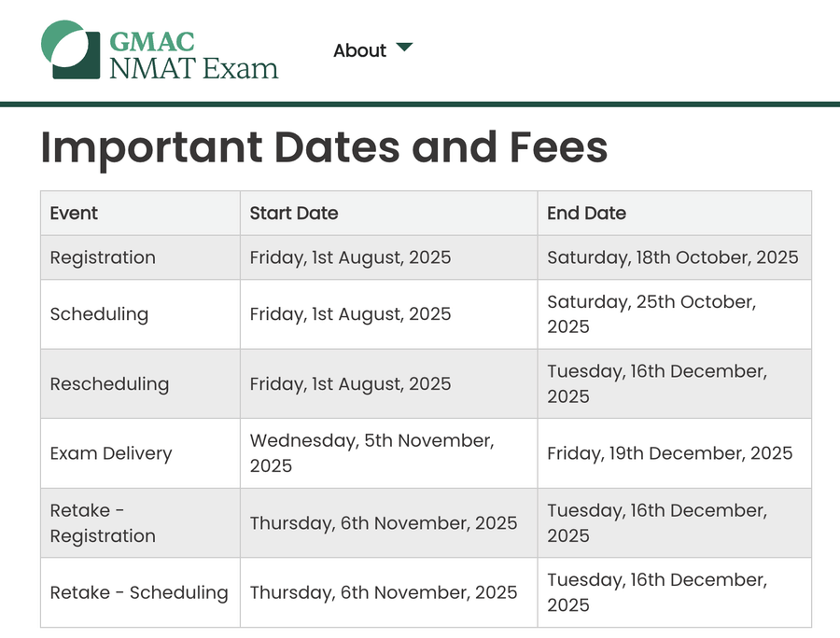Screen dimensions: 840x638
Task: Select the Rescheduling event label
Action: (109, 383)
